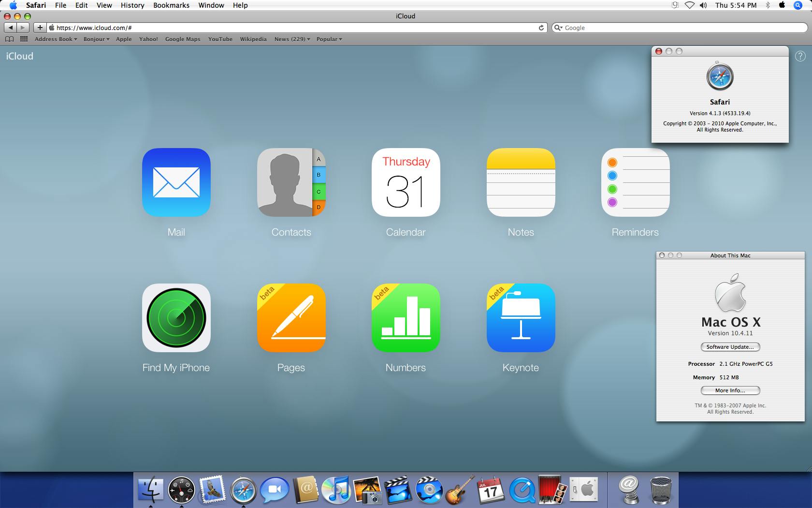Open the Trash in the Dock

(x=661, y=490)
